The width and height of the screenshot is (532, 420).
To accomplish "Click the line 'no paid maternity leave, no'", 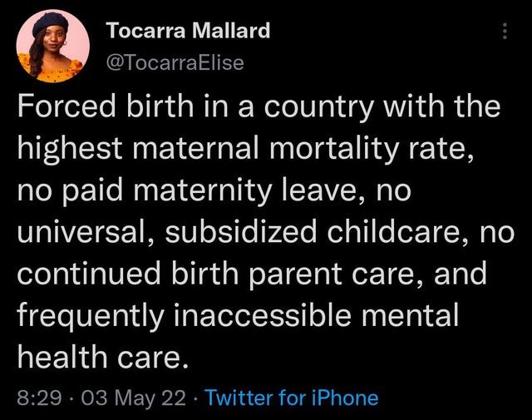I will click(214, 190).
